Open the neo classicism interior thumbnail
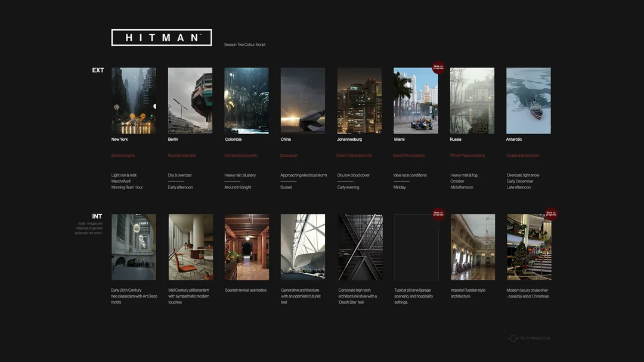Image resolution: width=644 pixels, height=362 pixels. (134, 247)
